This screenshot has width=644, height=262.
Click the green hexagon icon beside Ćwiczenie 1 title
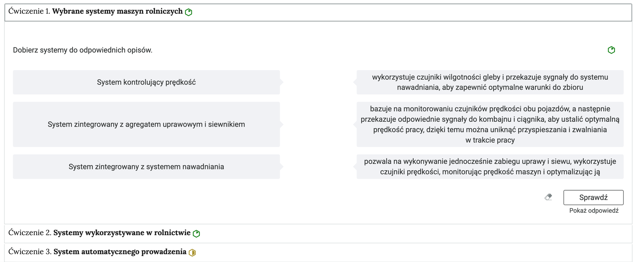189,12
